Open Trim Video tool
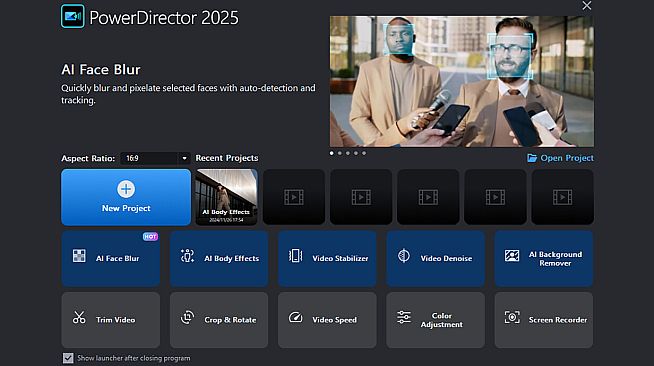 (x=111, y=320)
